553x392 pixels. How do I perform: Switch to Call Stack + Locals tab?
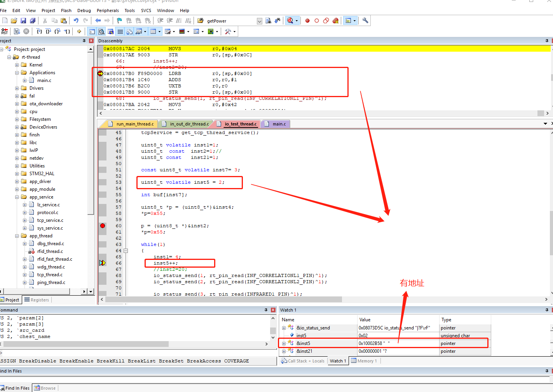click(303, 361)
